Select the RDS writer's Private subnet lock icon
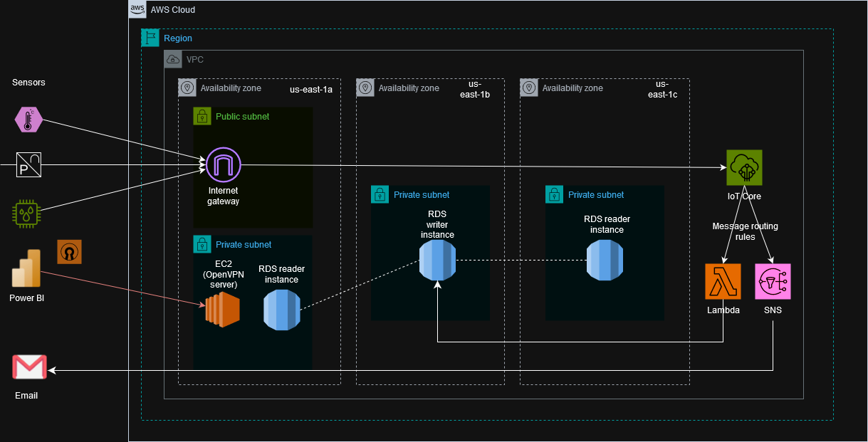Viewport: 868px width, 442px height. 380,194
